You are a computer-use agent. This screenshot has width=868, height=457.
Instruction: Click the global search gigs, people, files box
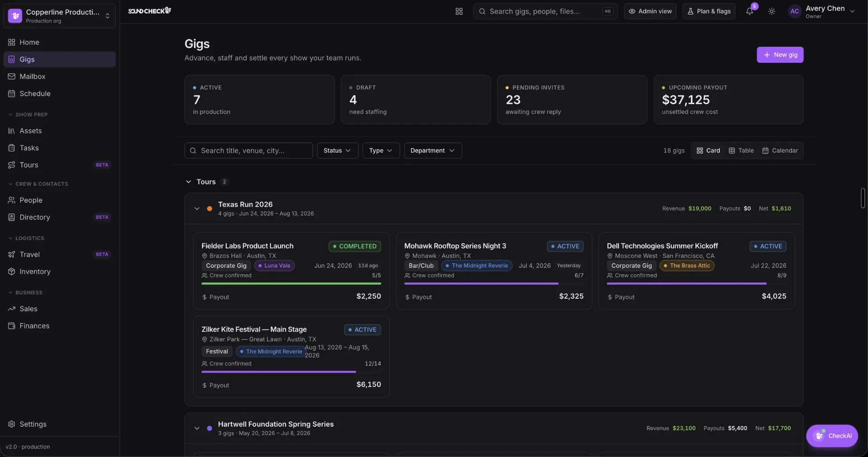click(x=545, y=11)
